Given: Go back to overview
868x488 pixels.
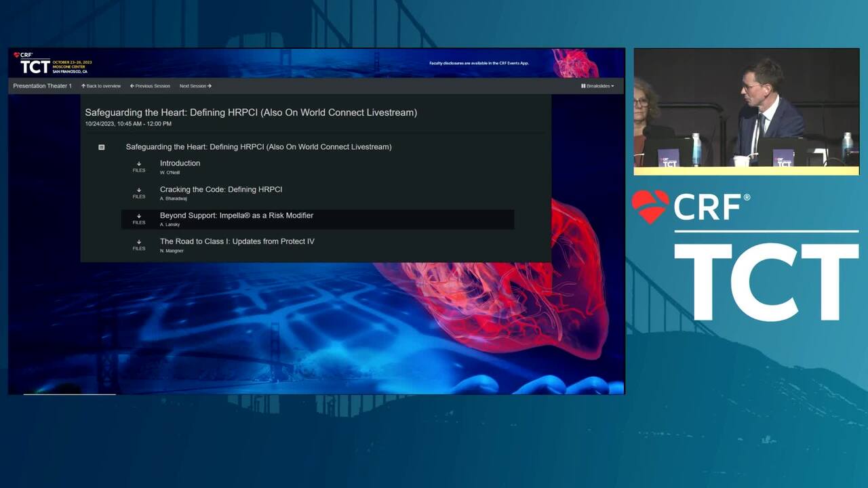Looking at the screenshot, I should [x=101, y=86].
